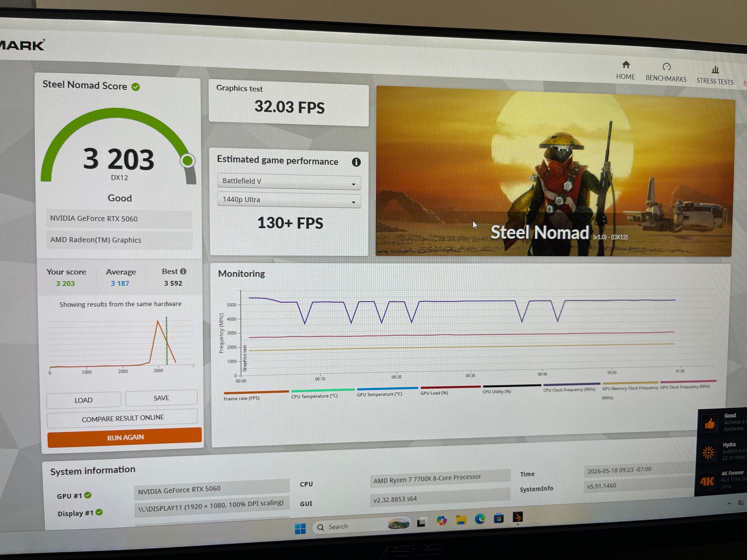The image size is (747, 560).
Task: Click the 3DMark icon in the taskbar
Action: pyautogui.click(x=518, y=517)
